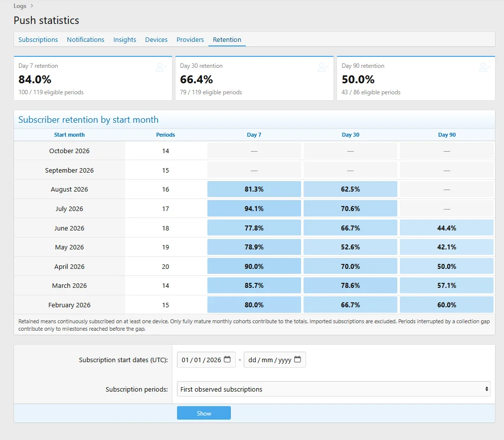Click '43 / 86 eligible periods' text

(371, 92)
